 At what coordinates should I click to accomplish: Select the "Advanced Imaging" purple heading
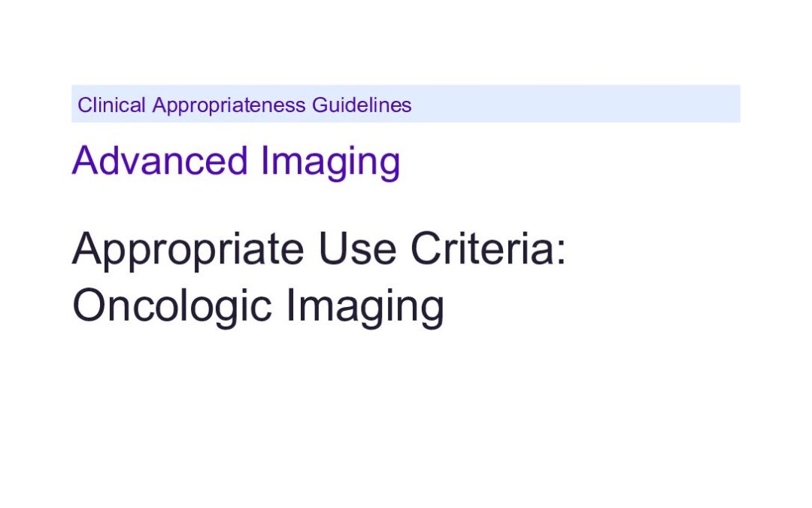[236, 163]
